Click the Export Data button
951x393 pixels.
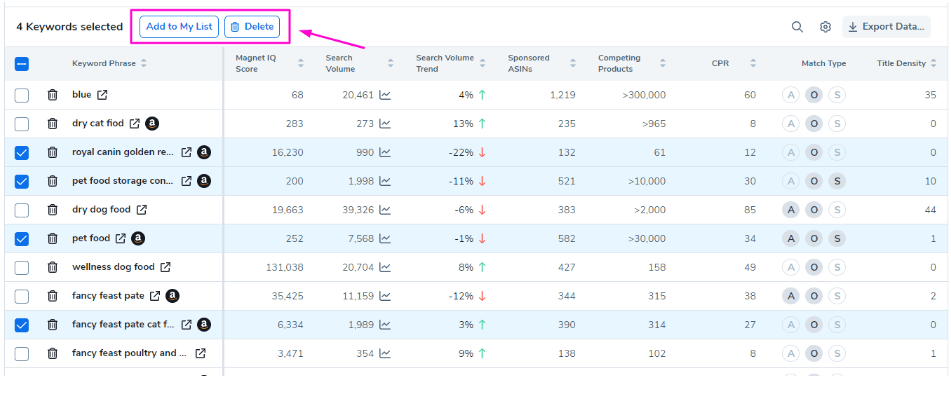(x=886, y=27)
